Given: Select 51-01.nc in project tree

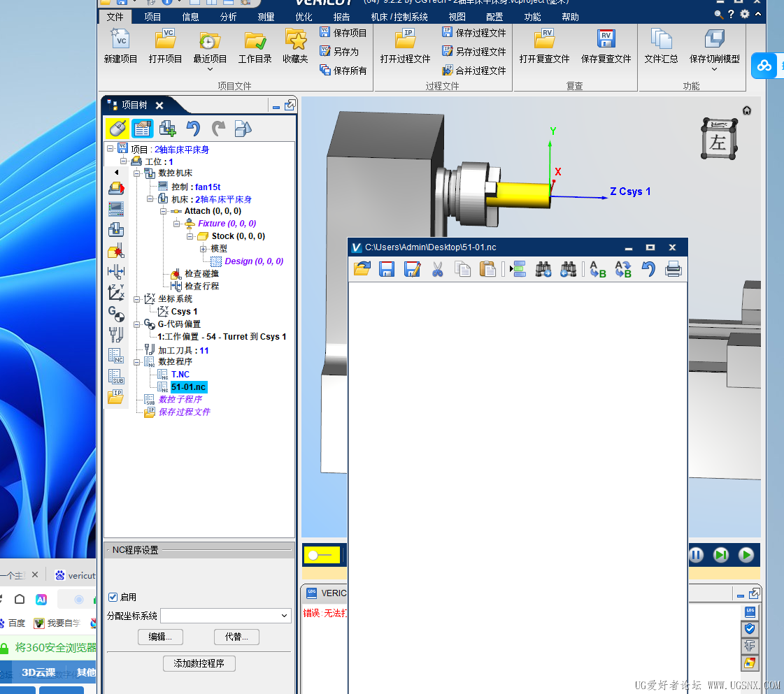Looking at the screenshot, I should coord(189,386).
